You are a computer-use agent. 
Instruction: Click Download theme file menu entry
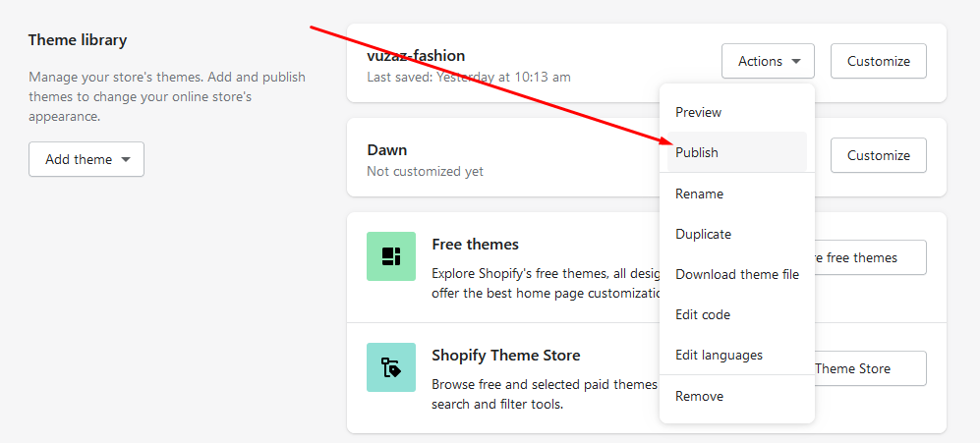coord(737,274)
